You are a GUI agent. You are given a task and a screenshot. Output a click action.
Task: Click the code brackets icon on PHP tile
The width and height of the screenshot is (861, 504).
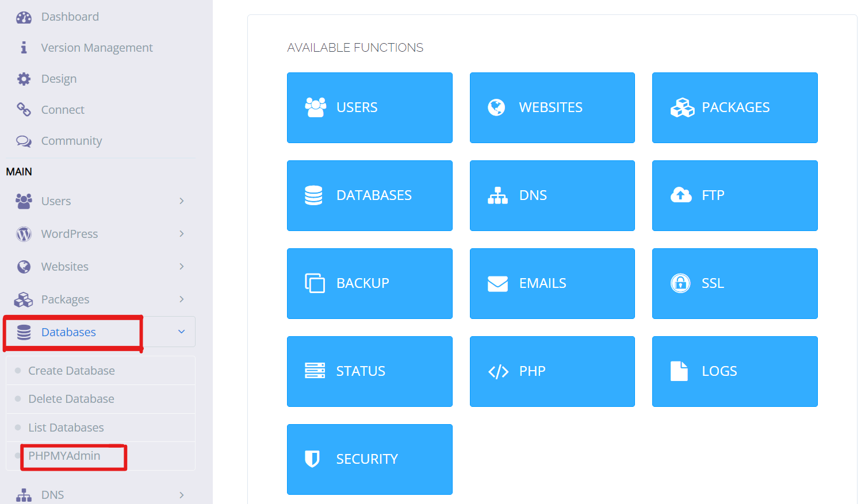click(498, 372)
